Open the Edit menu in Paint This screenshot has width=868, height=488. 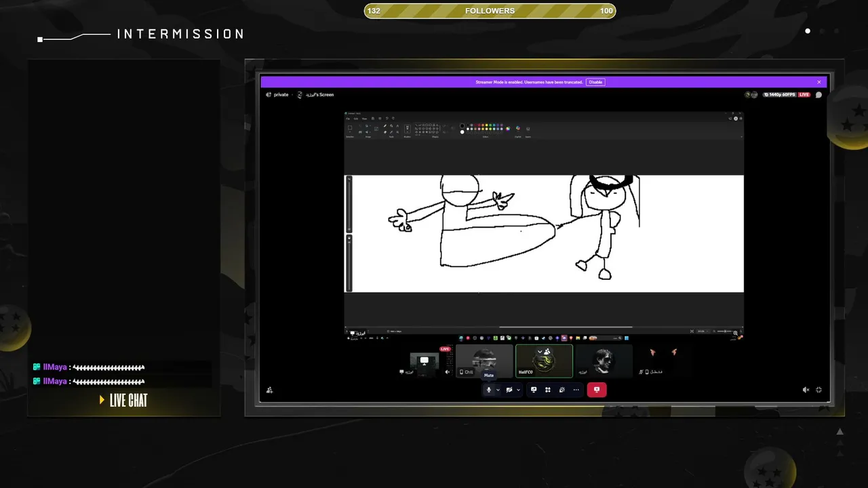[x=356, y=119]
